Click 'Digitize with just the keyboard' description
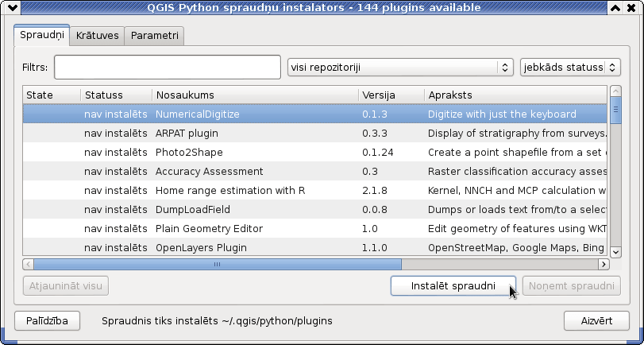 [x=502, y=114]
